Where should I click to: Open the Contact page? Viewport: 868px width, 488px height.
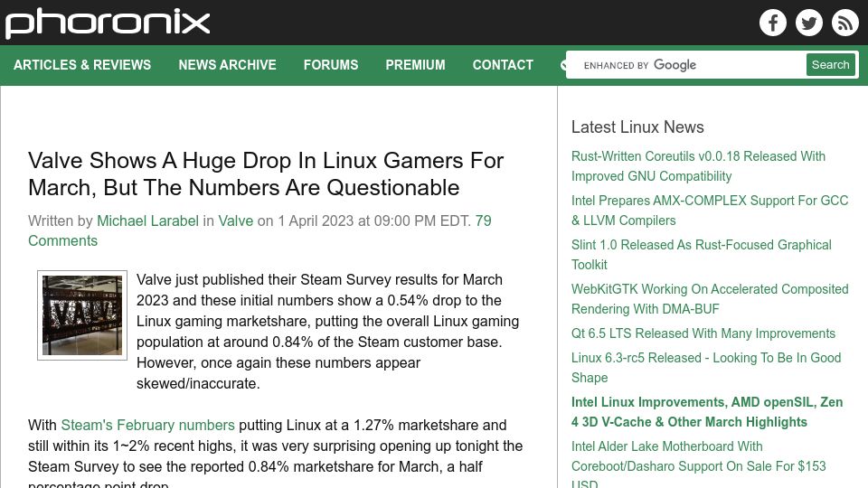(x=503, y=65)
